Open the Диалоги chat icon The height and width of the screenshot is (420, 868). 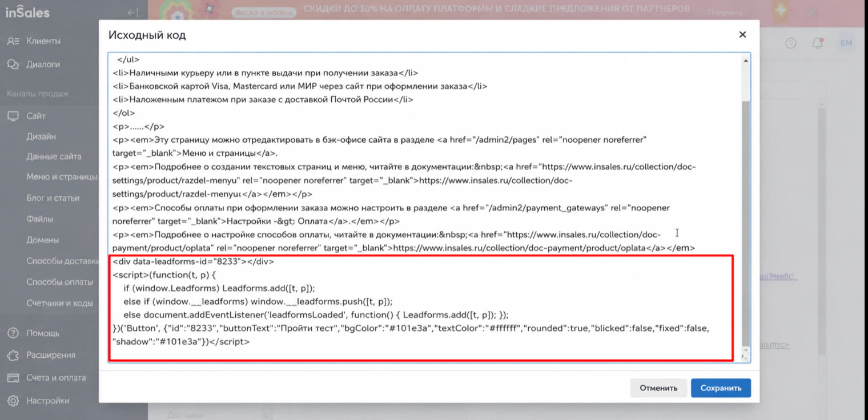13,64
